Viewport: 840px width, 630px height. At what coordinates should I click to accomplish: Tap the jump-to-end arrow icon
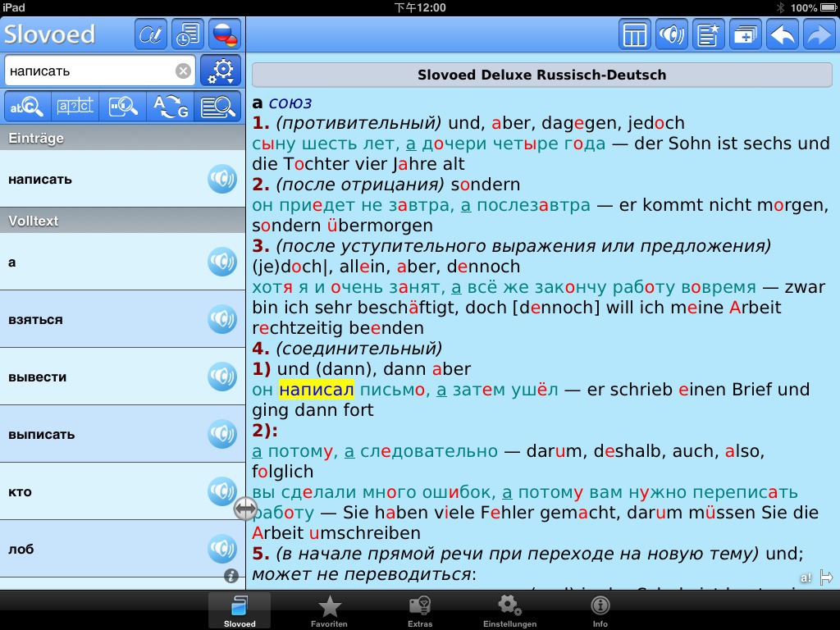click(x=827, y=577)
